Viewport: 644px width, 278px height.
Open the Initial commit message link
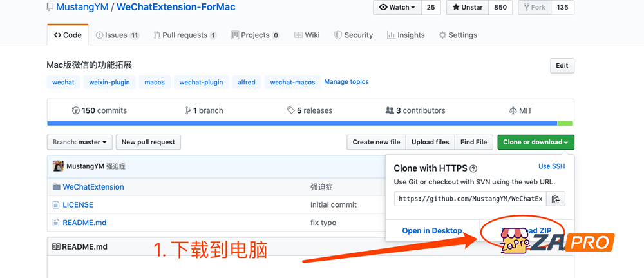click(x=334, y=205)
